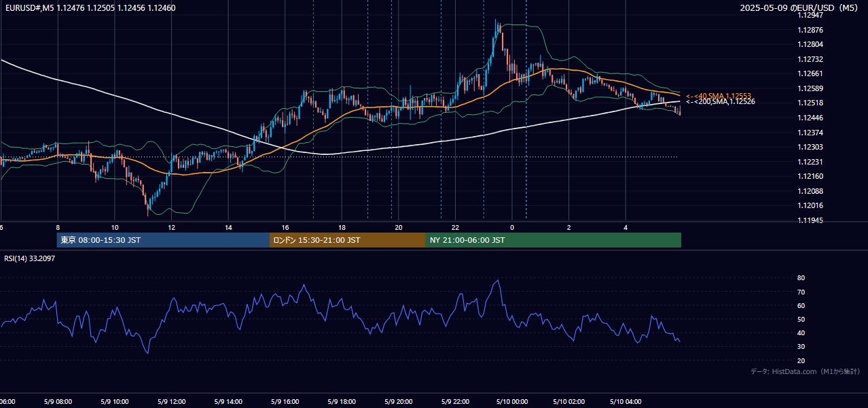Image resolution: width=868 pixels, height=408 pixels.
Task: Click price axis value 1.12804
Action: (810, 44)
